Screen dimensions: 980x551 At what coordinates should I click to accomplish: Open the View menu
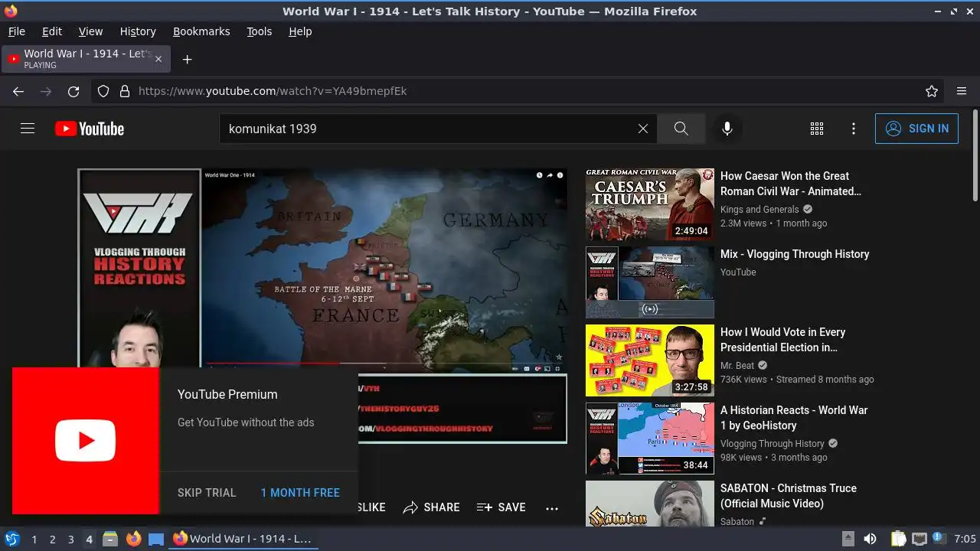90,31
